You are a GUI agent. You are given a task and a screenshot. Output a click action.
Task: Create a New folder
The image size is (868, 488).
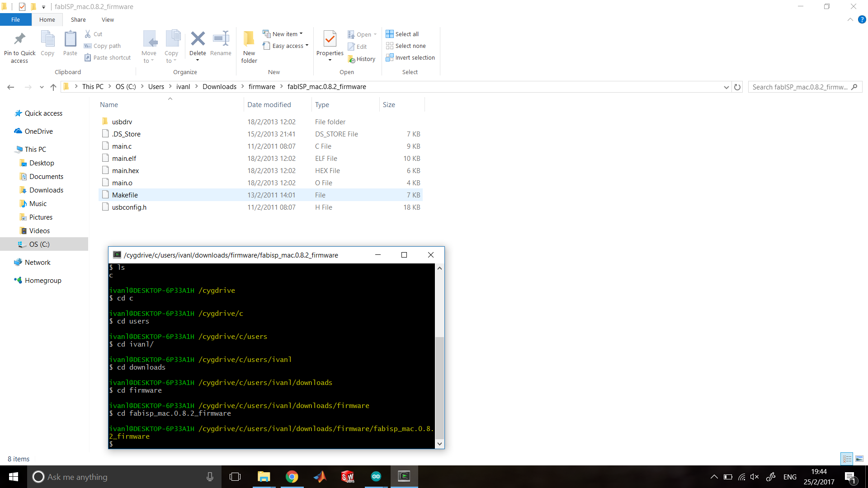click(x=249, y=47)
